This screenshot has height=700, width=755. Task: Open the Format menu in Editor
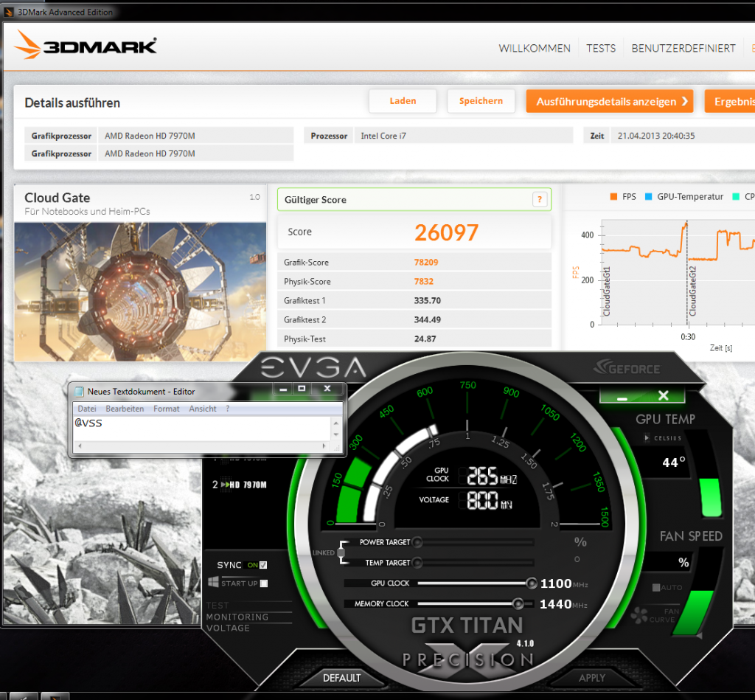click(166, 409)
